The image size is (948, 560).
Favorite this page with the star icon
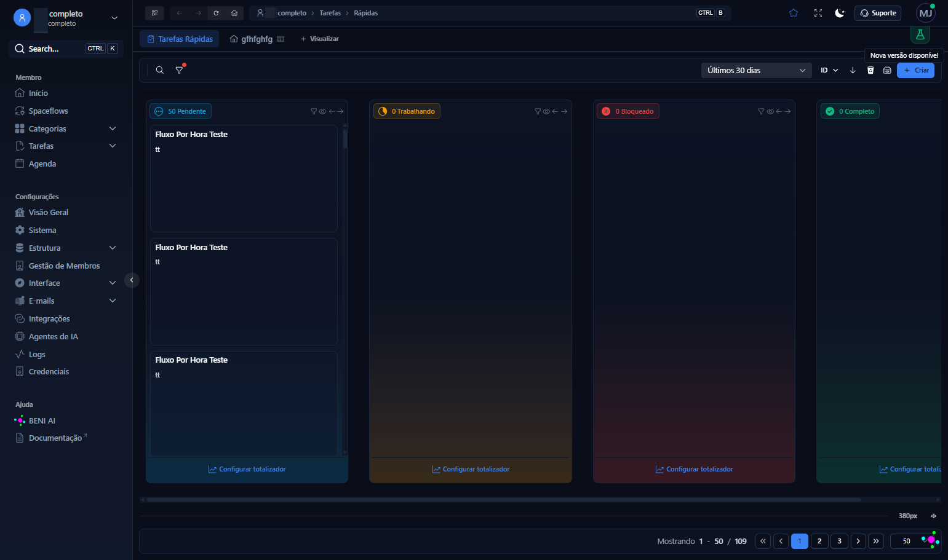tap(794, 13)
